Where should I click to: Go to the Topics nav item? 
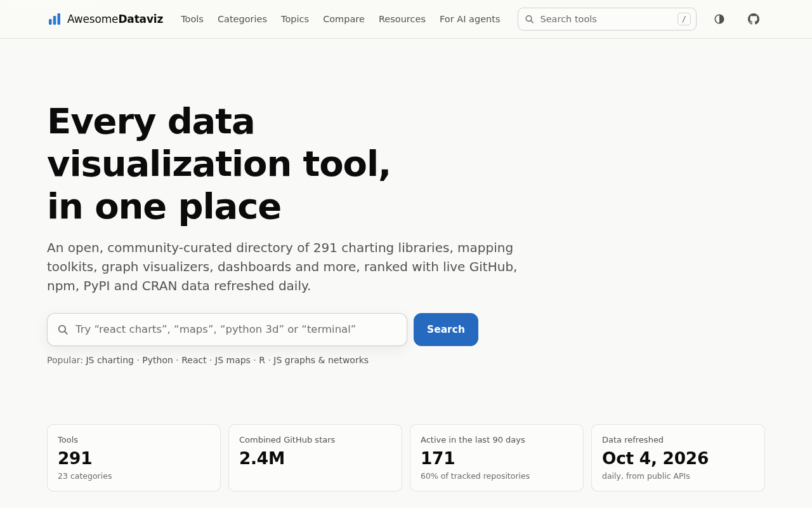(295, 19)
